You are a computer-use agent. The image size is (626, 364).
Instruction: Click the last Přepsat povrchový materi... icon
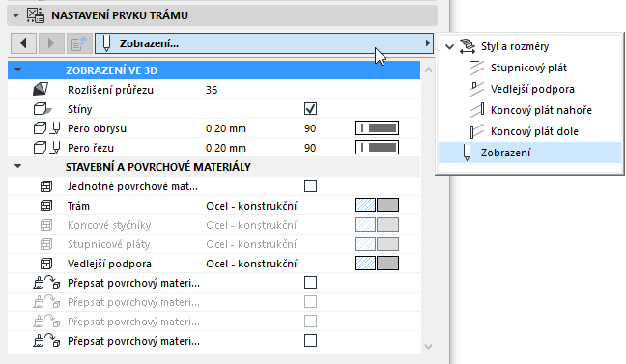46,341
